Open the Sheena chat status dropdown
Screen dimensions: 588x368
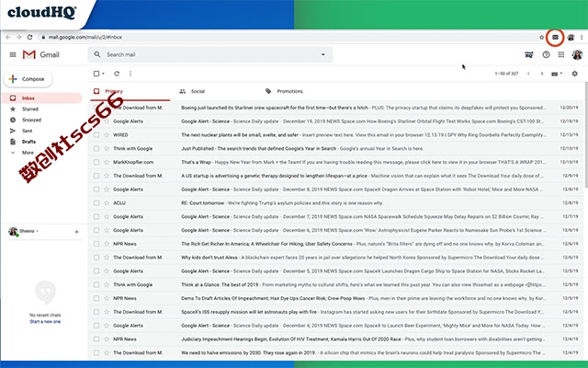[37, 231]
